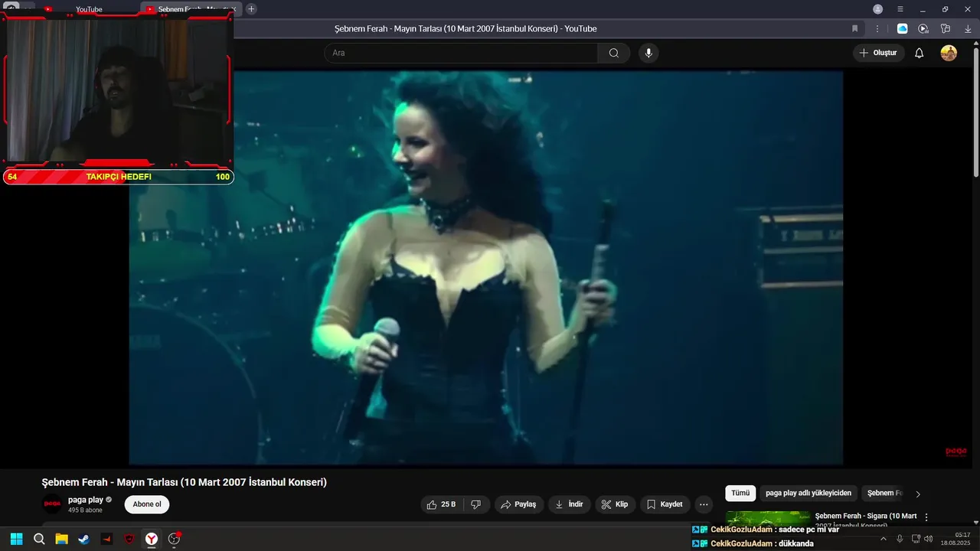Start voice search with the microphone icon
Viewport: 980px width, 551px height.
[x=648, y=53]
